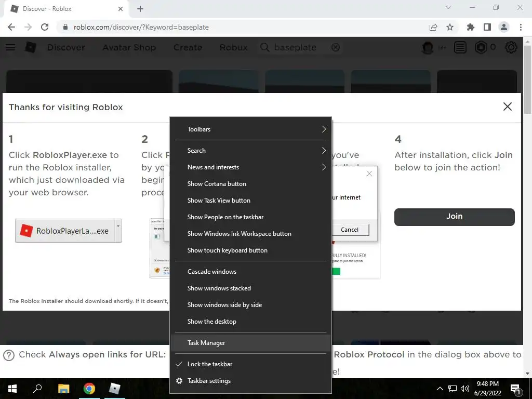Open the Chrome three-dot menu
The height and width of the screenshot is (399, 532).
[521, 27]
